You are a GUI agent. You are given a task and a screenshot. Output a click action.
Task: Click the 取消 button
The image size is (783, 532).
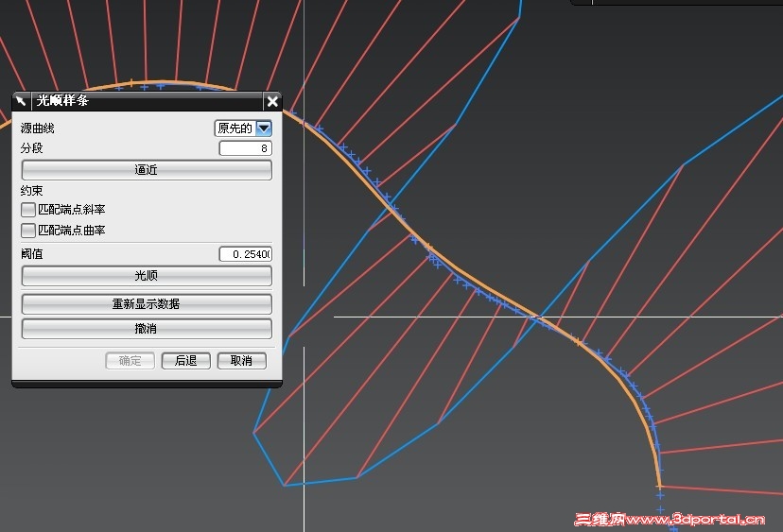click(x=242, y=361)
